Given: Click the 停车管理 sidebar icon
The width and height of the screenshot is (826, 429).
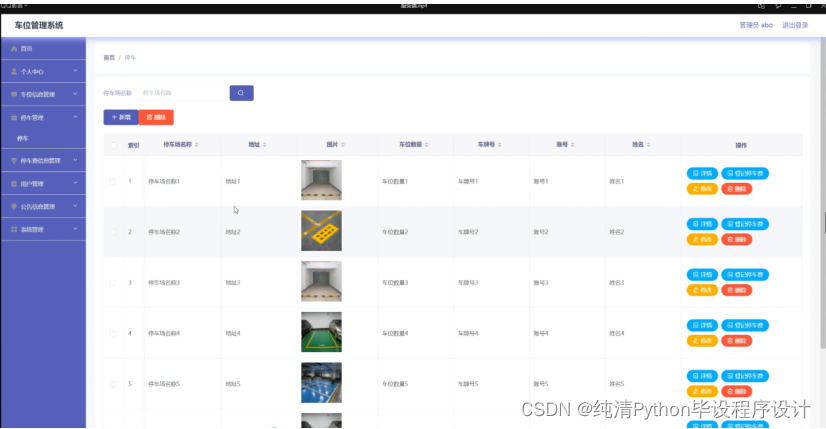Looking at the screenshot, I should point(14,118).
